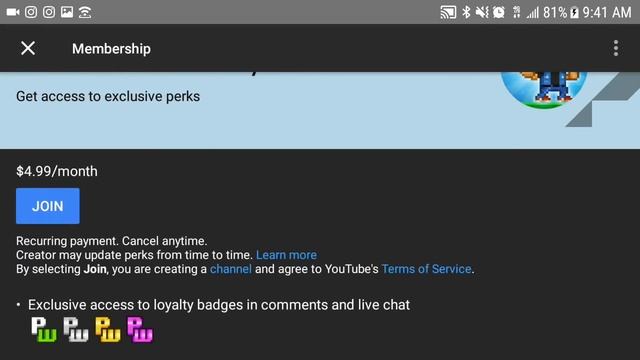
Task: Follow the channel hyperlink
Action: [x=231, y=269]
